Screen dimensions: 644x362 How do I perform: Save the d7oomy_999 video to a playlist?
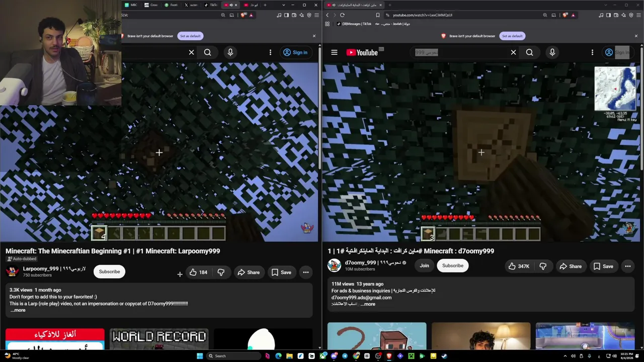click(x=603, y=266)
